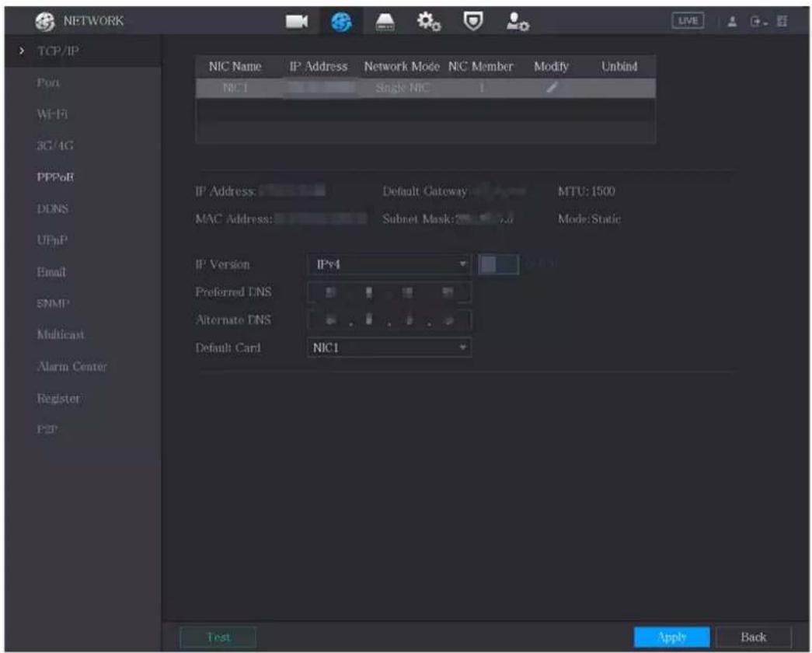Click the pencil Modify icon for NIC1
812x653 pixels.
(552, 88)
